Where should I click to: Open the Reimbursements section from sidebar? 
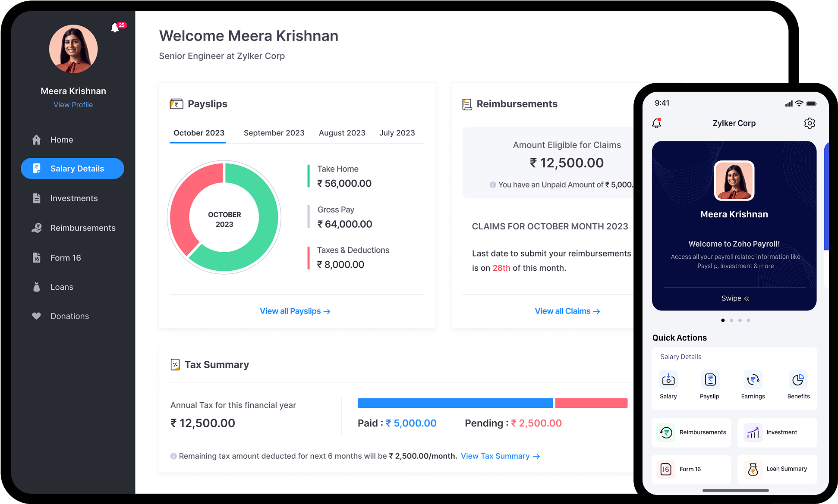coord(36,228)
